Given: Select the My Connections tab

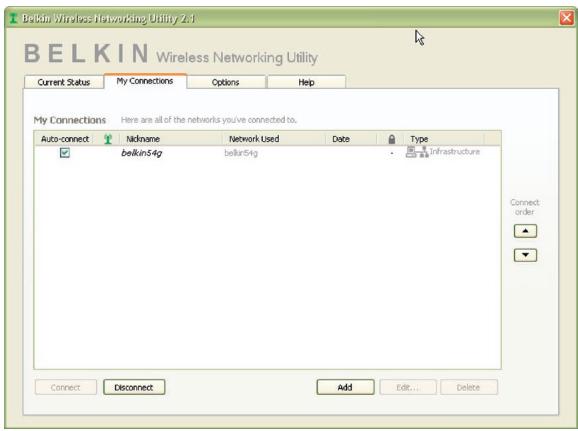Looking at the screenshot, I should [145, 81].
